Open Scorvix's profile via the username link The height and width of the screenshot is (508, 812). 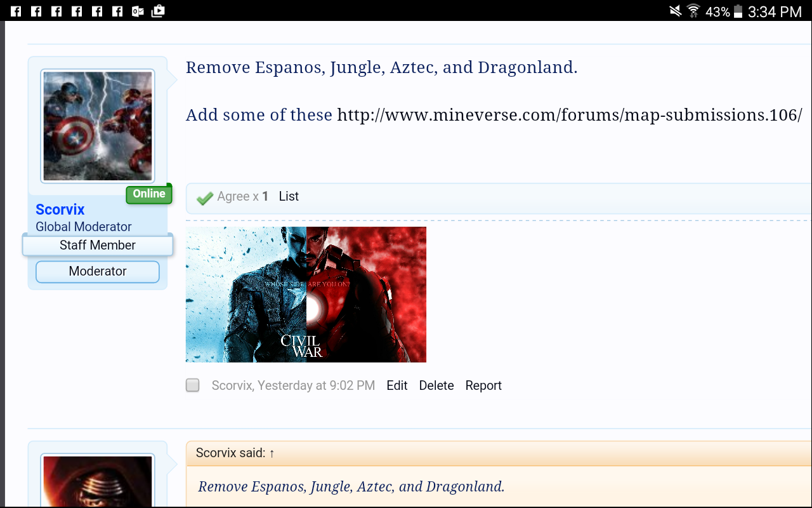(60, 210)
